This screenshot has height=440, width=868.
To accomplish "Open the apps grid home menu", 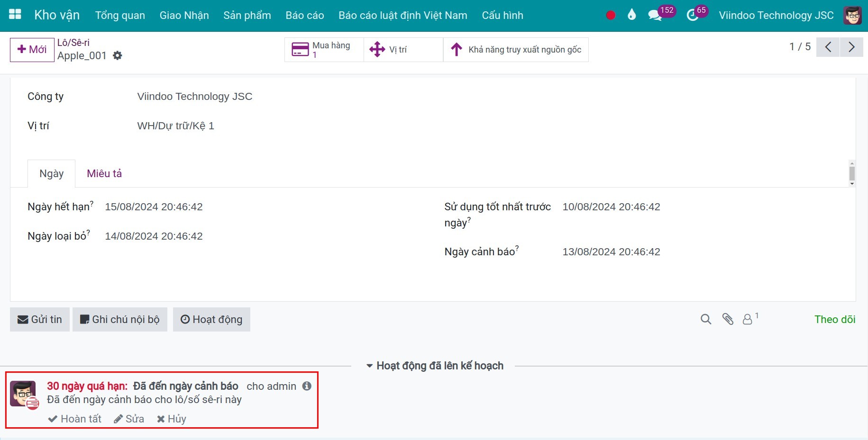I will point(15,15).
